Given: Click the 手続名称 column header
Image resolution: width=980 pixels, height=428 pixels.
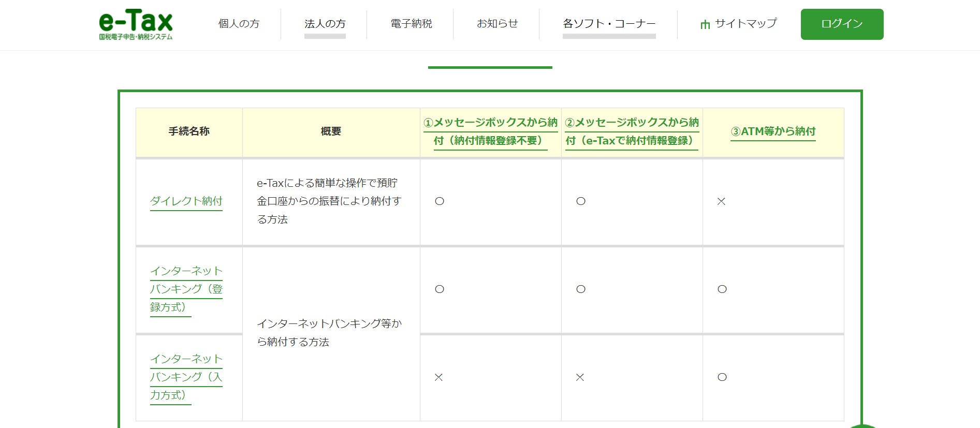Looking at the screenshot, I should point(189,131).
